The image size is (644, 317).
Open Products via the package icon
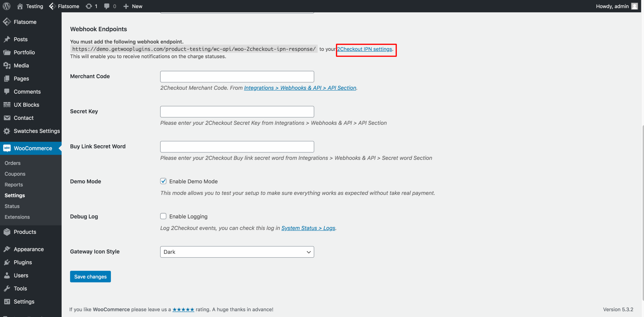(x=7, y=232)
